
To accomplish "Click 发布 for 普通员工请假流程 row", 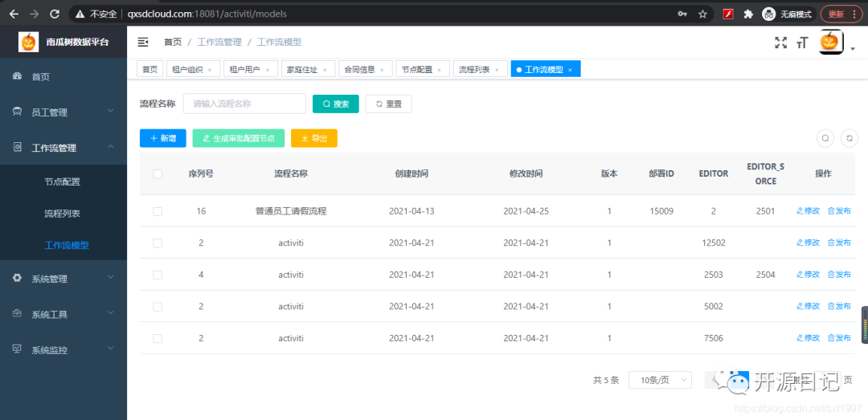I will (x=839, y=211).
